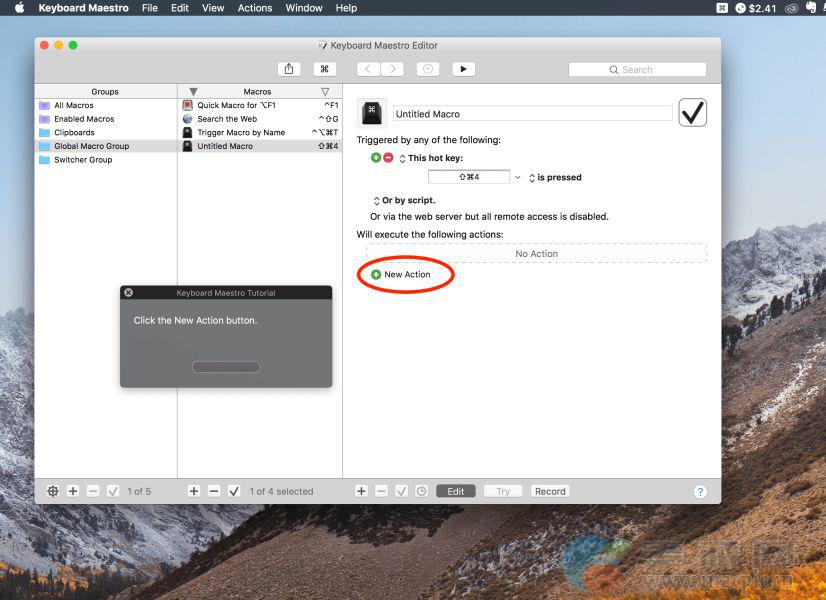
Task: Select the Global Macro Group
Action: [x=106, y=146]
